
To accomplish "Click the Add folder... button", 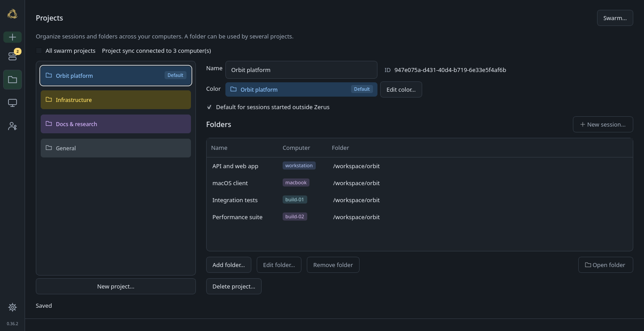I will point(229,265).
